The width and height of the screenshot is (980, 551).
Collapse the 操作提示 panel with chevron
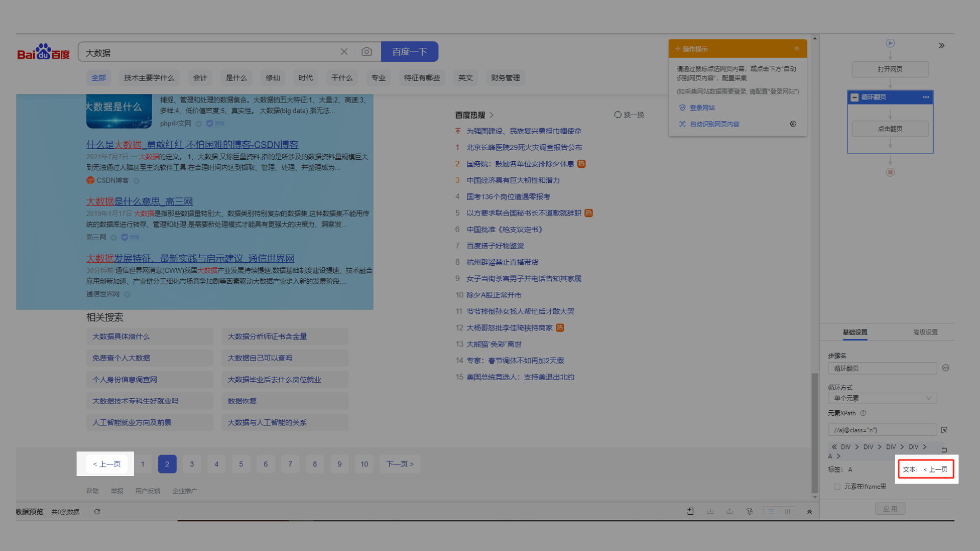[x=797, y=48]
